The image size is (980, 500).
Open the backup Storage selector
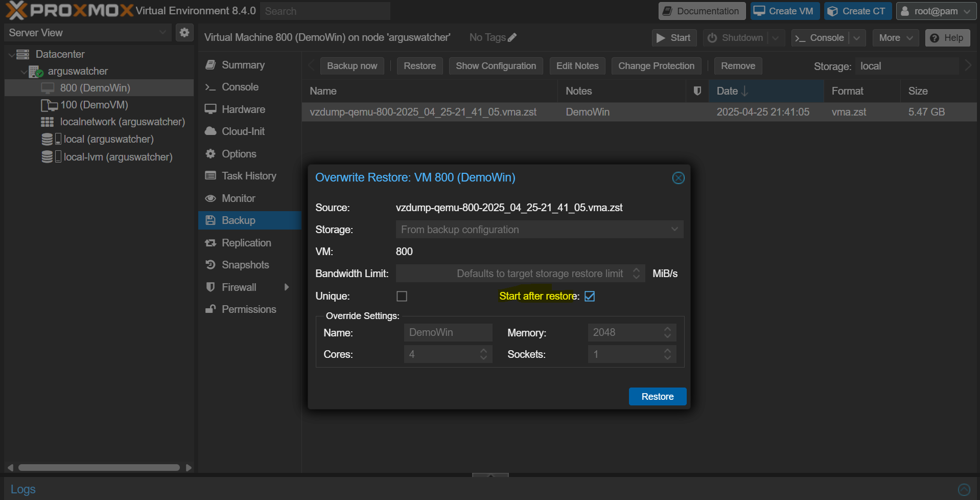pos(908,66)
